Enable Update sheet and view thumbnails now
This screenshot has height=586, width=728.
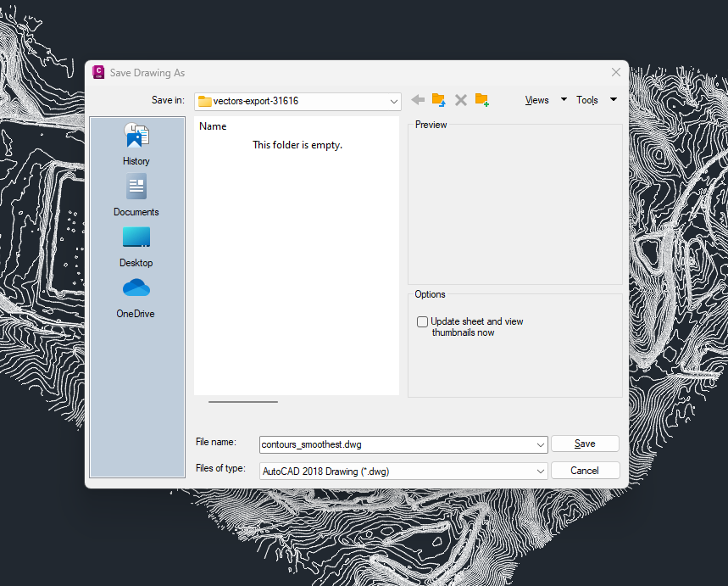tap(423, 322)
